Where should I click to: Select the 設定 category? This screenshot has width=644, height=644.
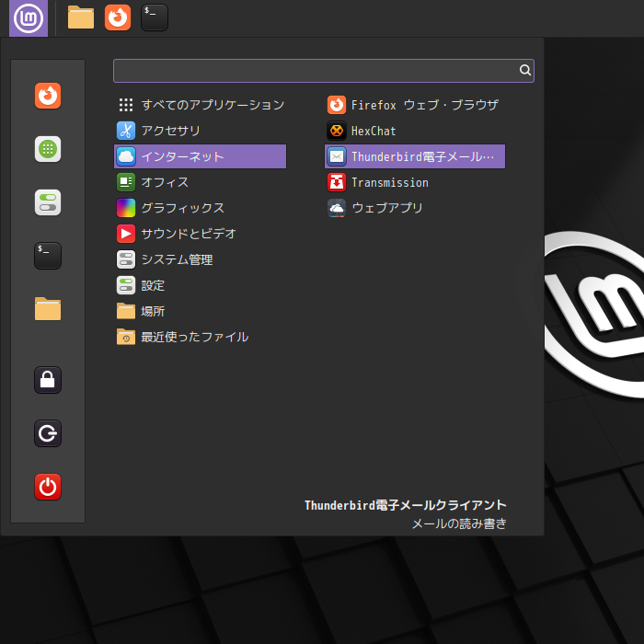(200, 285)
